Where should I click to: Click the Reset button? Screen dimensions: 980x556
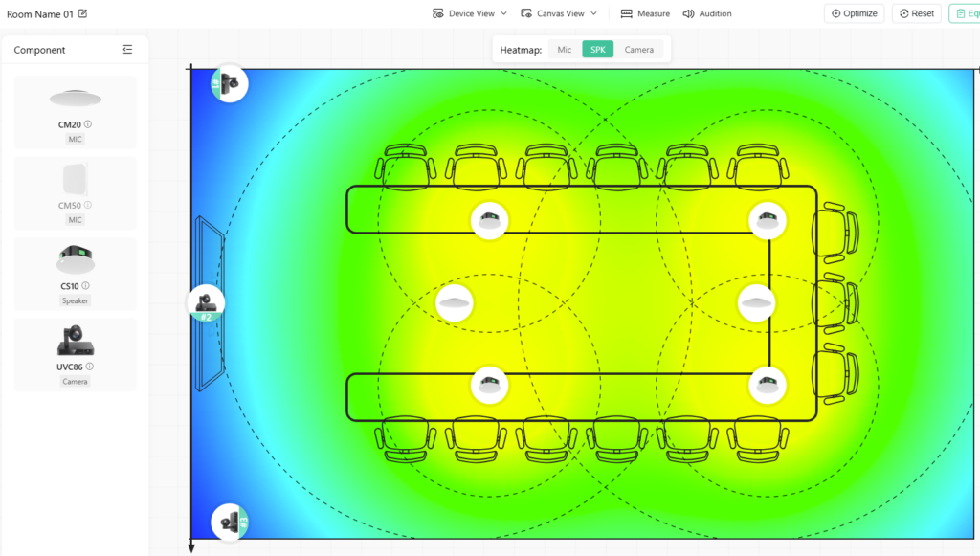[x=916, y=13]
